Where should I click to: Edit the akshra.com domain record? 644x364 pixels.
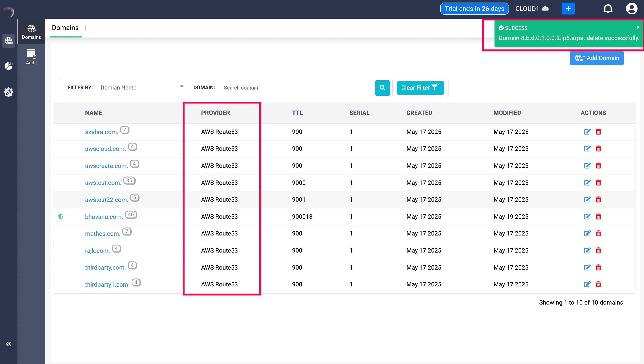tap(587, 131)
